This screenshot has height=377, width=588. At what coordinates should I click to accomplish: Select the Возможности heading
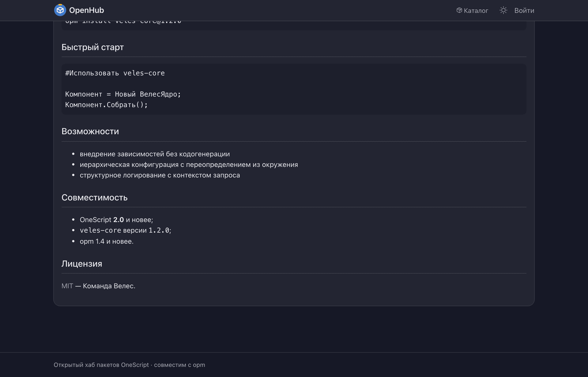click(x=90, y=131)
